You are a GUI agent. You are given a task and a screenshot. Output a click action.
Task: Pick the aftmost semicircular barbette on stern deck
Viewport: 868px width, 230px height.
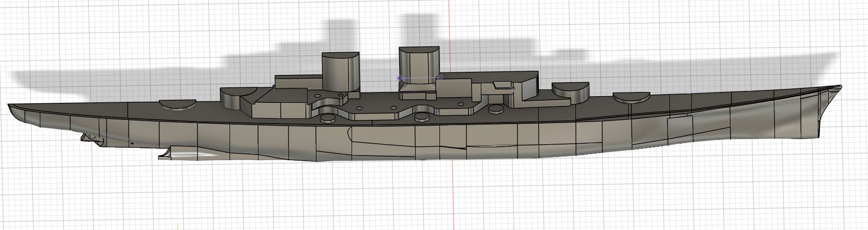pos(177,104)
